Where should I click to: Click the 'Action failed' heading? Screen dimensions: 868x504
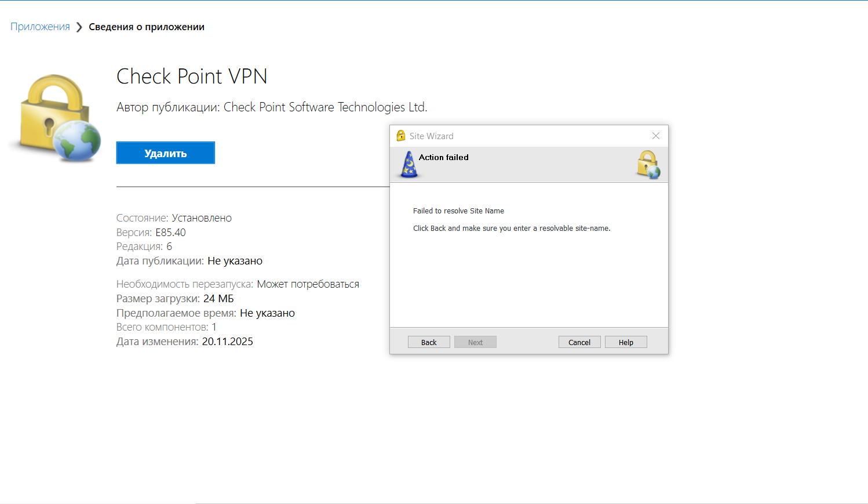coord(444,157)
